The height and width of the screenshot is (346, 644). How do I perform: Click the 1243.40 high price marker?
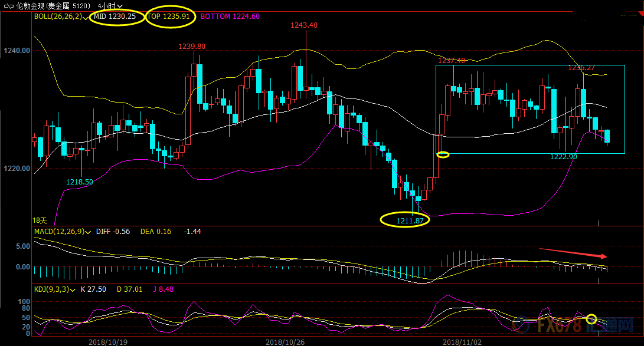click(x=304, y=25)
